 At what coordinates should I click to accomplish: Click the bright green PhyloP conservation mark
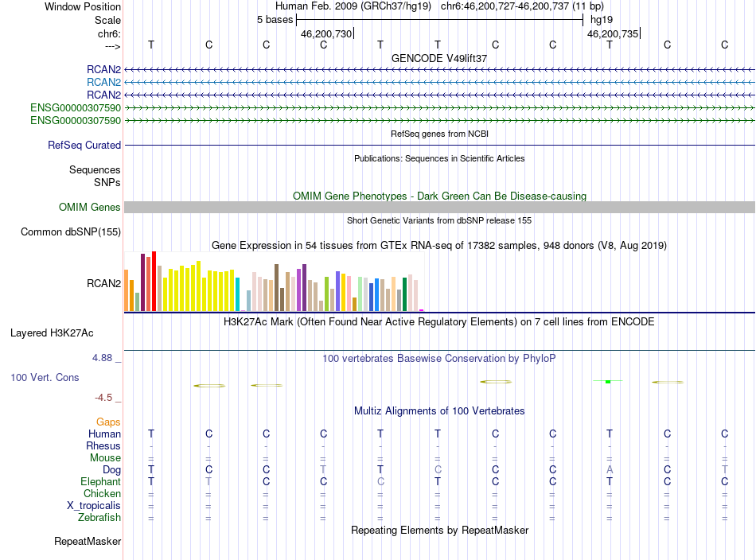click(608, 381)
